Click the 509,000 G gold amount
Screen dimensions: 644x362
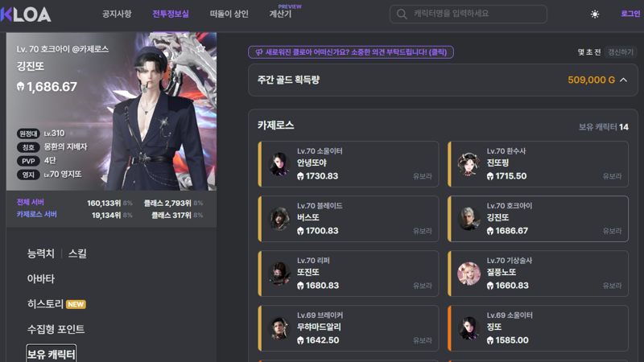(x=591, y=80)
